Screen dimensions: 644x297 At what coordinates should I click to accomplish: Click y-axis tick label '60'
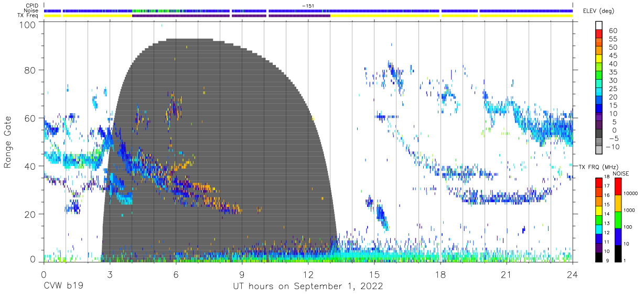(x=30, y=118)
